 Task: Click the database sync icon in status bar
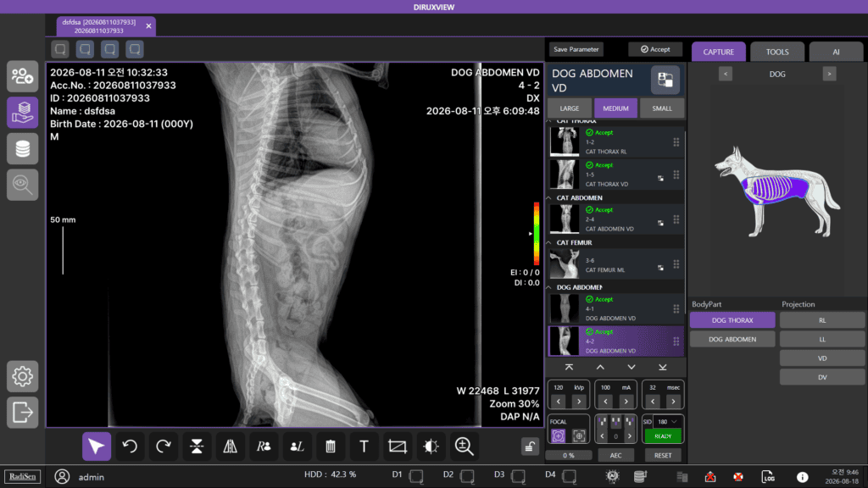640,476
